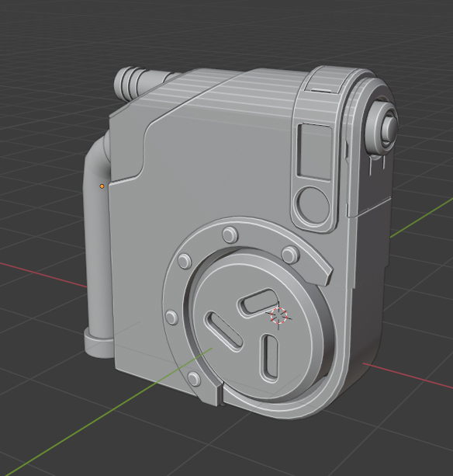This screenshot has width=453, height=476.
Task: Click the topmost bolt on the ring
Action: pyautogui.click(x=230, y=234)
